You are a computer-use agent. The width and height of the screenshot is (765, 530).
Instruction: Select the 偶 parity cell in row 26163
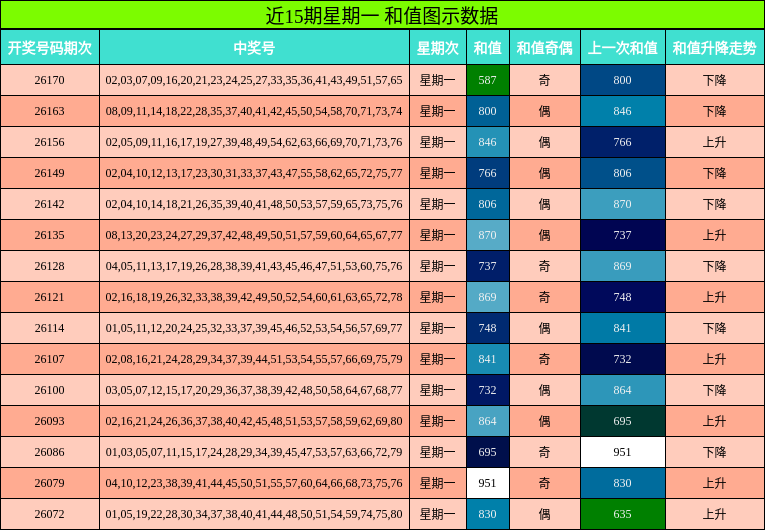(x=544, y=111)
